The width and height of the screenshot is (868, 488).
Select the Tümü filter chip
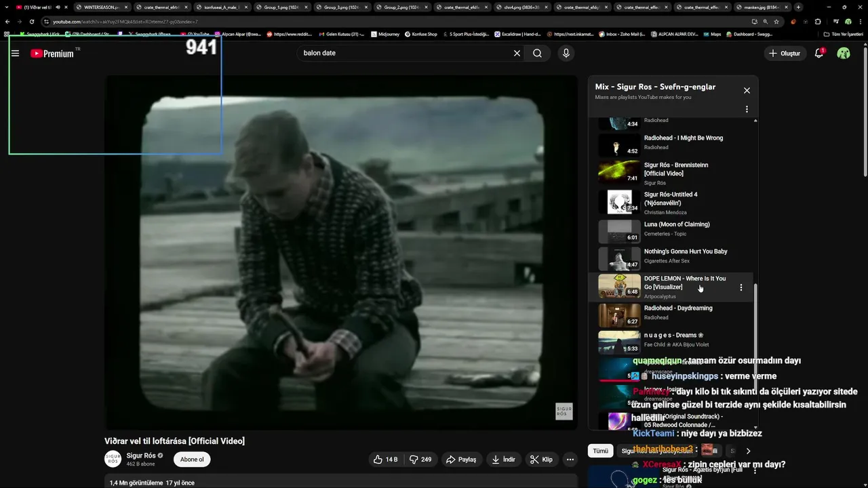coord(601,451)
